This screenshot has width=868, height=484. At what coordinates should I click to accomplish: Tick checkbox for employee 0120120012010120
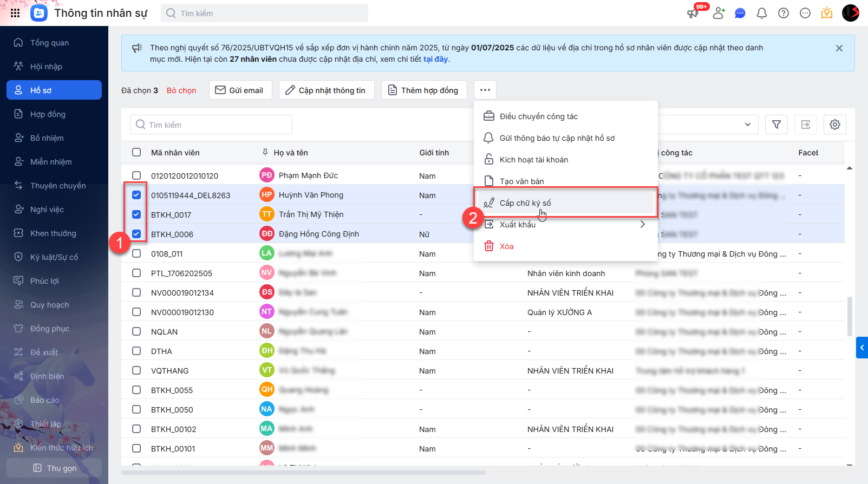pyautogui.click(x=136, y=175)
